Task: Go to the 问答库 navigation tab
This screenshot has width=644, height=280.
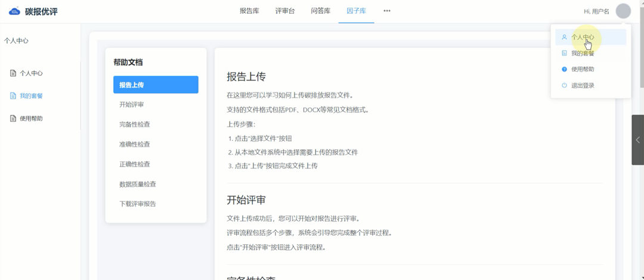Action: click(x=320, y=11)
